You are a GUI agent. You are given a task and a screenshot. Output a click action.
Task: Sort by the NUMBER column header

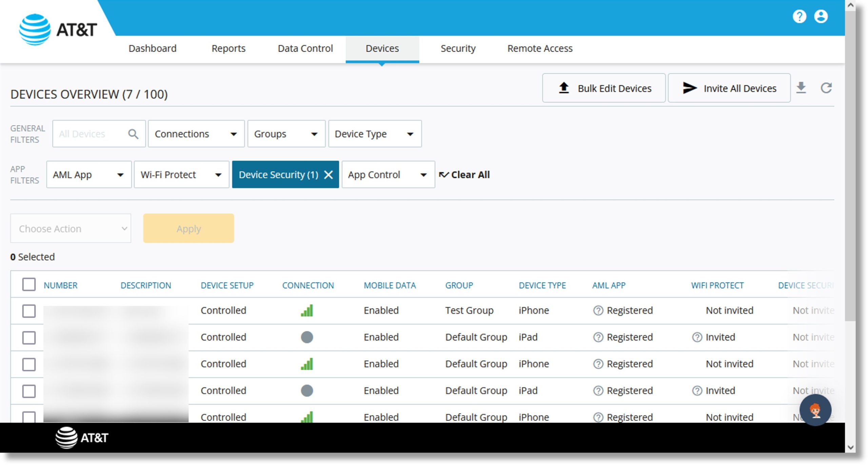(61, 285)
